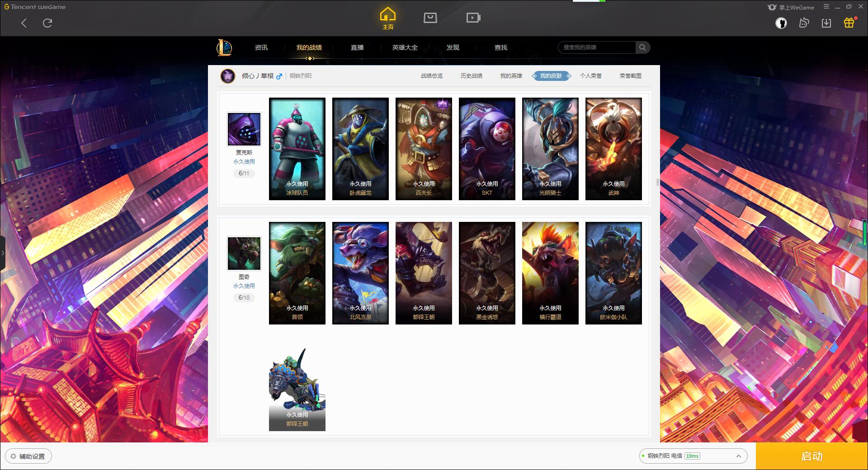Screen dimensions: 868x470
Task: Click the 19ms latency indicator
Action: 692,456
